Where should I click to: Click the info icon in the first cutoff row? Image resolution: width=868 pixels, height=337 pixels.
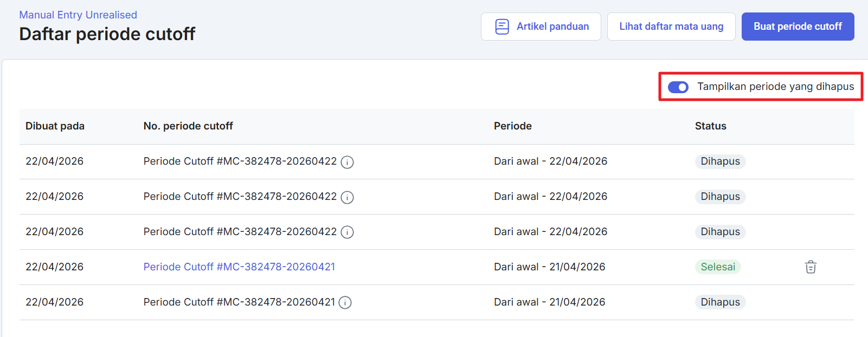click(x=347, y=162)
